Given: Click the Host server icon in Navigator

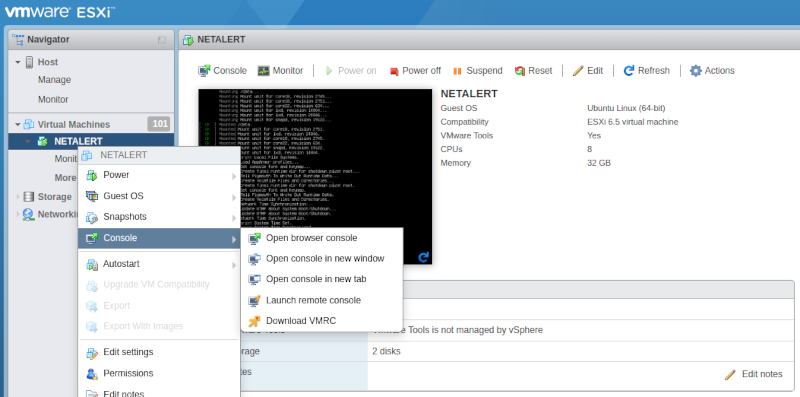Looking at the screenshot, I should click(29, 62).
